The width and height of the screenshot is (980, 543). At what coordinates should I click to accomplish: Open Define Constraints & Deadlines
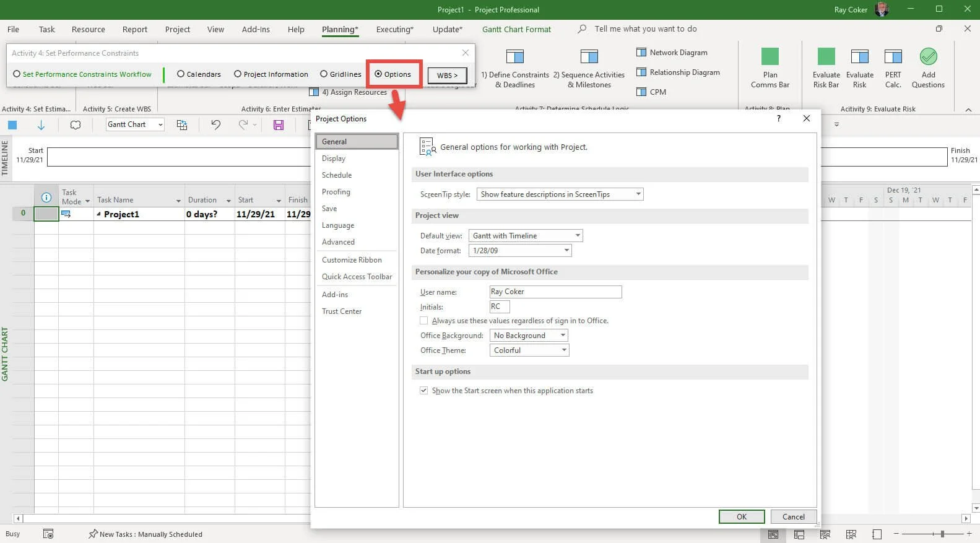click(514, 69)
